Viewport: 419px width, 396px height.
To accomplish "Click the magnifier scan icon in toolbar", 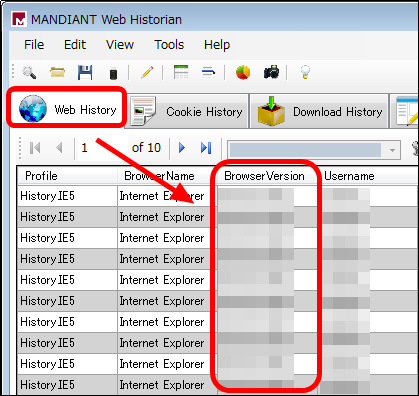I will pyautogui.click(x=29, y=72).
